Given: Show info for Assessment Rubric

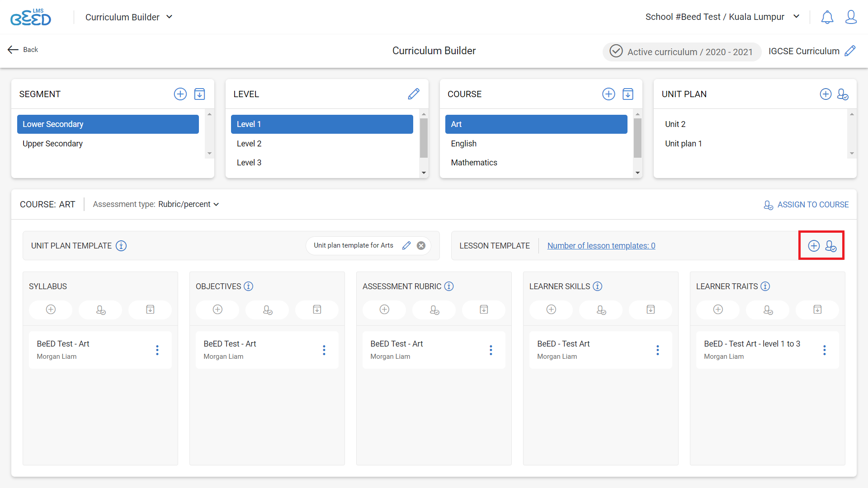Looking at the screenshot, I should pyautogui.click(x=448, y=286).
